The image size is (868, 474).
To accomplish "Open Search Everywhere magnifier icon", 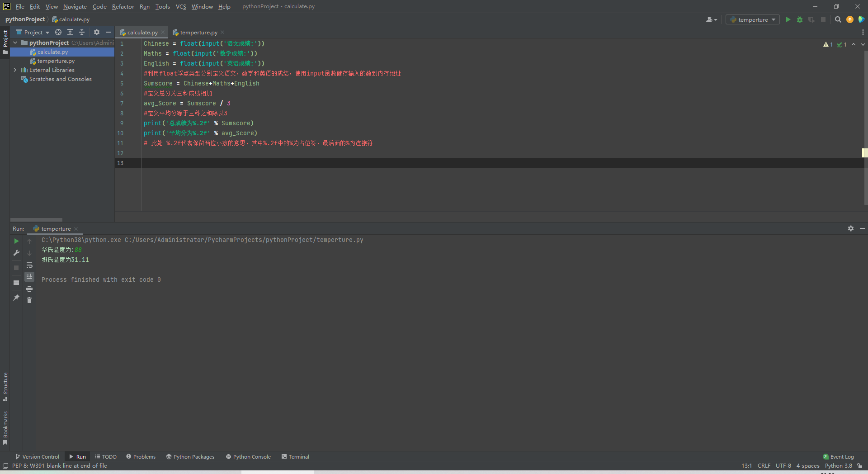I will pos(838,19).
